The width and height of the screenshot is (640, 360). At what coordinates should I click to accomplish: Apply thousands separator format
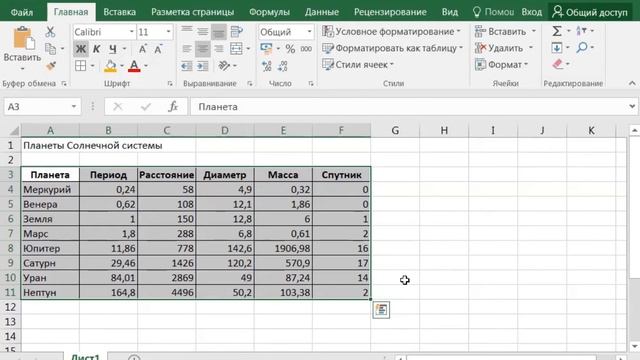click(306, 49)
